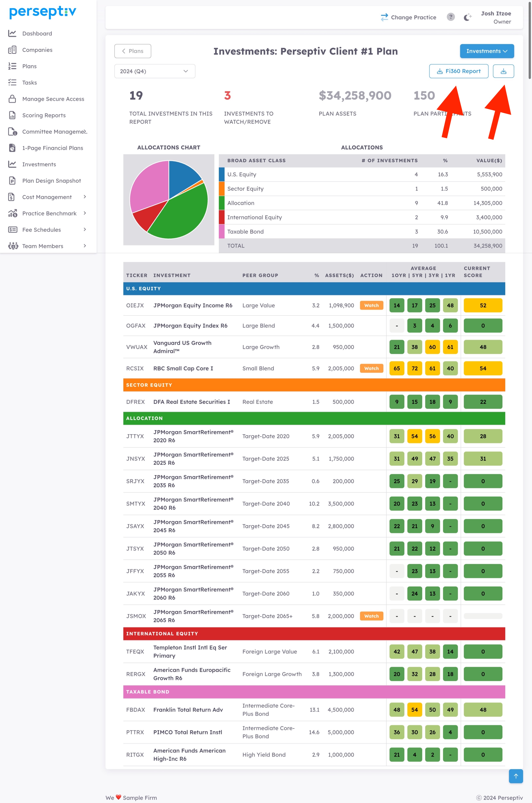Go to Plan Design Snapshot page
This screenshot has width=532, height=803.
[51, 181]
